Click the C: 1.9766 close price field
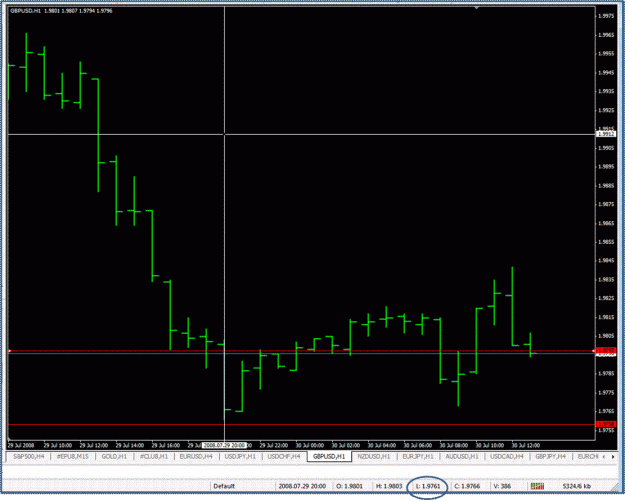The width and height of the screenshot is (625, 501). point(467,486)
